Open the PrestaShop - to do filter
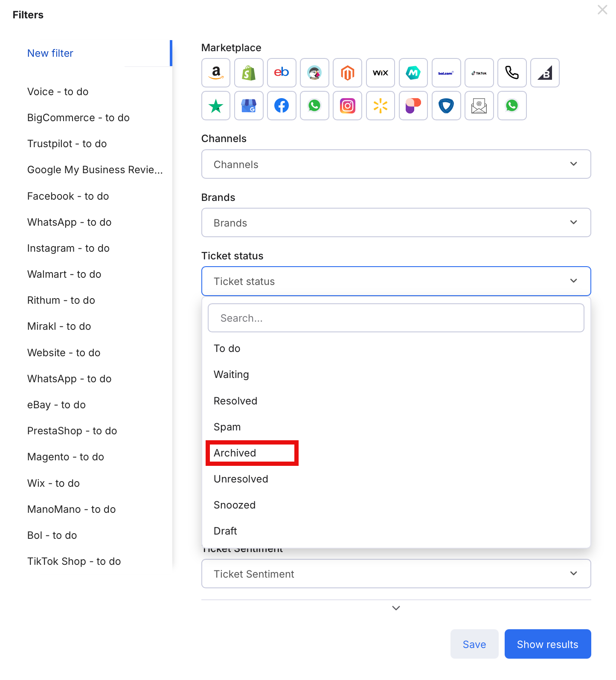Viewport: 616px width, 680px height. (x=72, y=431)
